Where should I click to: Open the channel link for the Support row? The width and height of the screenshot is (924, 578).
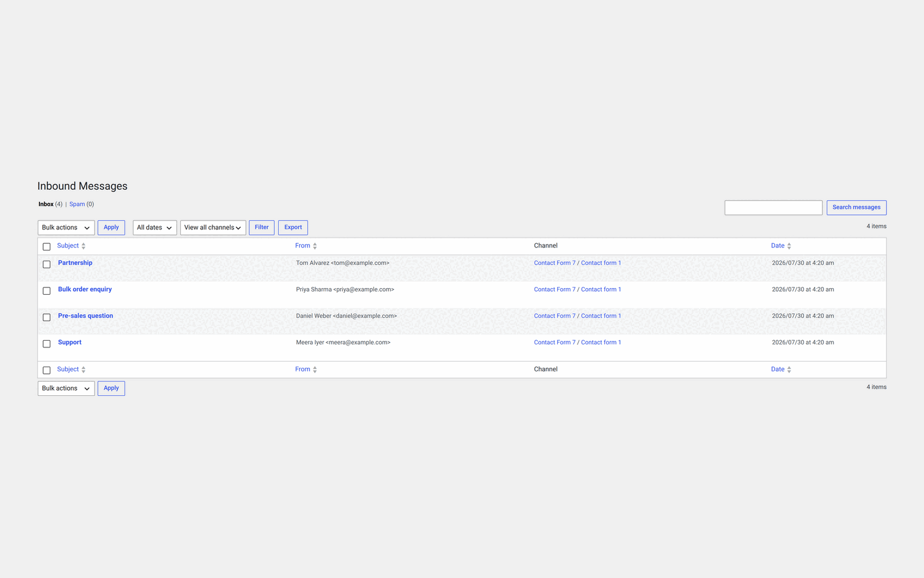pos(577,343)
